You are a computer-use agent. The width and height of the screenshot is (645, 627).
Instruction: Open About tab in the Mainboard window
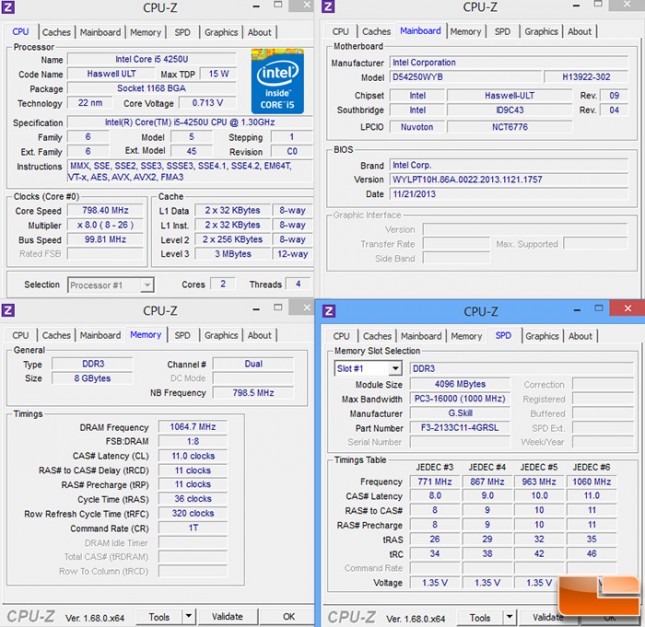(579, 31)
